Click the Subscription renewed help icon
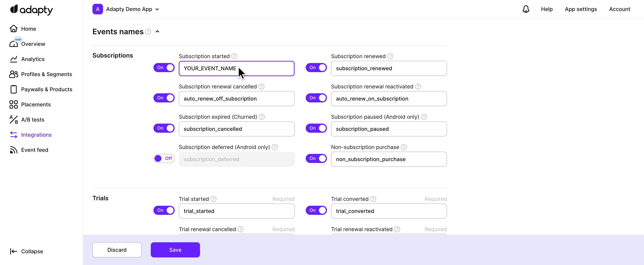Image resolution: width=644 pixels, height=265 pixels. pyautogui.click(x=391, y=56)
